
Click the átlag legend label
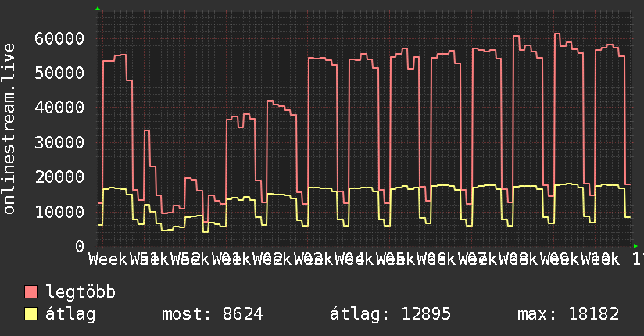pos(70,314)
